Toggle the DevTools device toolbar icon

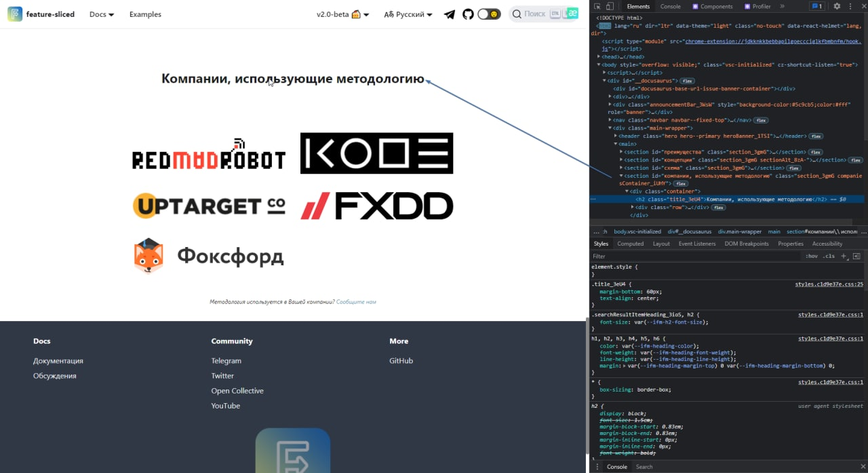point(609,6)
